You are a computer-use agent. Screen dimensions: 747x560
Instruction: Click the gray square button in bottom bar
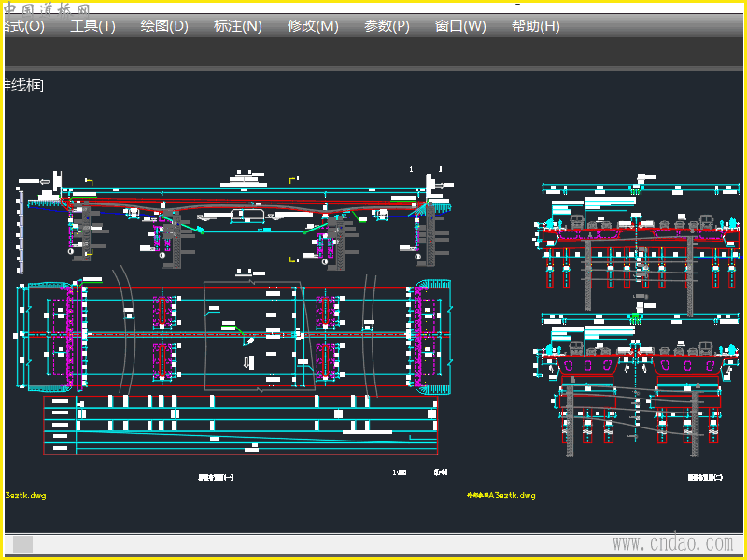22,545
